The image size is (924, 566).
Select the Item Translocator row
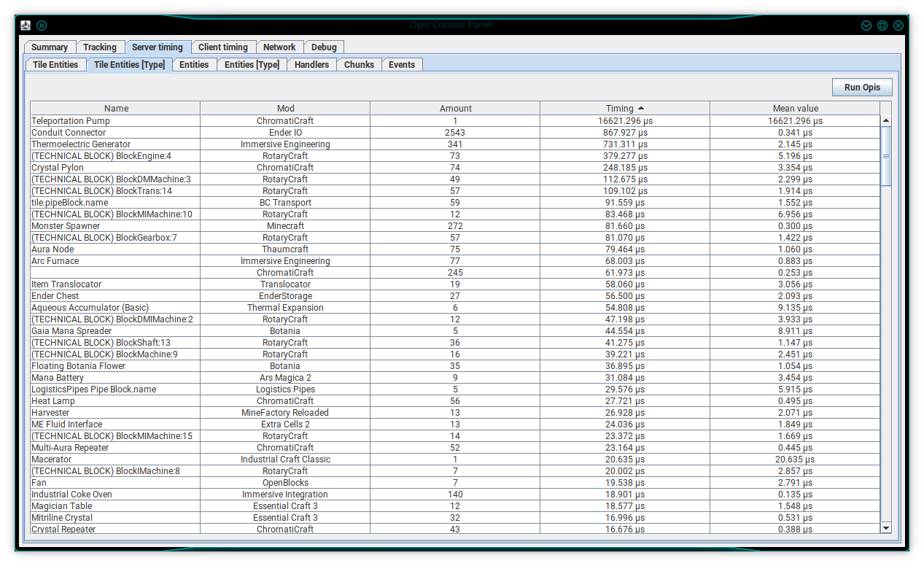pos(455,284)
